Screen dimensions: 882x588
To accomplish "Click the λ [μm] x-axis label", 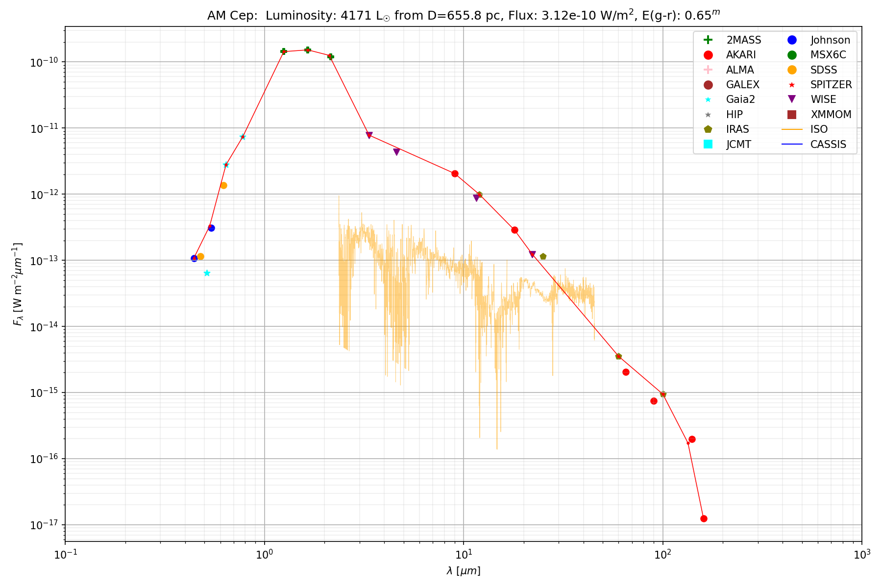I will (x=464, y=571).
